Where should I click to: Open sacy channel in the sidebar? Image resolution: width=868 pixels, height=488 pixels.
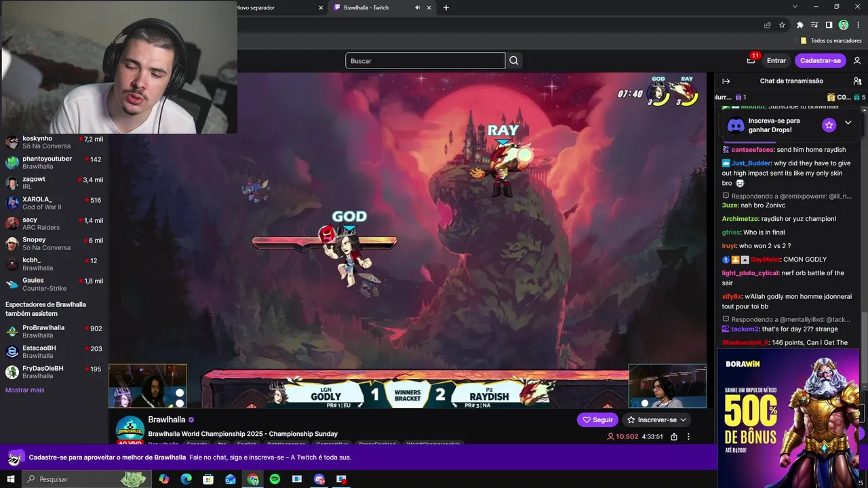(54, 224)
